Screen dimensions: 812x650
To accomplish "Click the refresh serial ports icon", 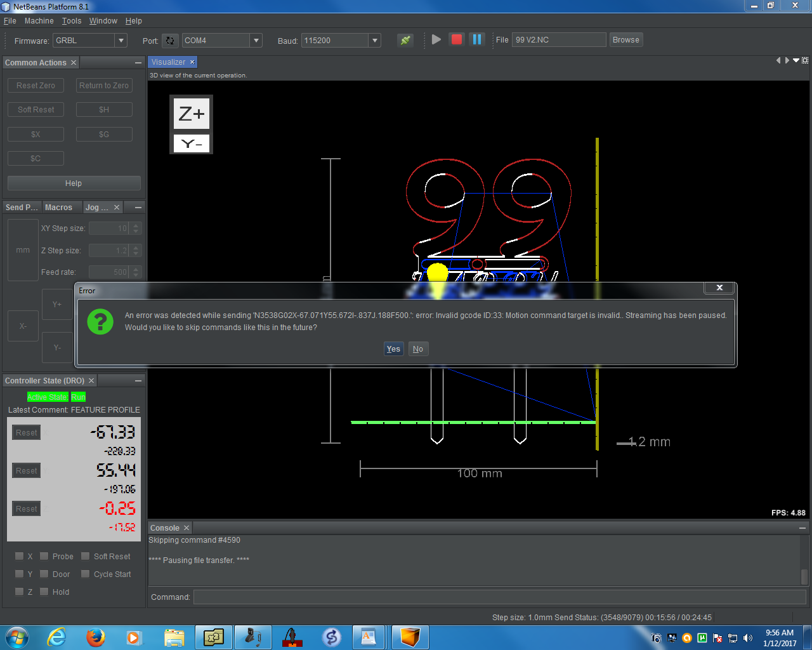I will 170,41.
